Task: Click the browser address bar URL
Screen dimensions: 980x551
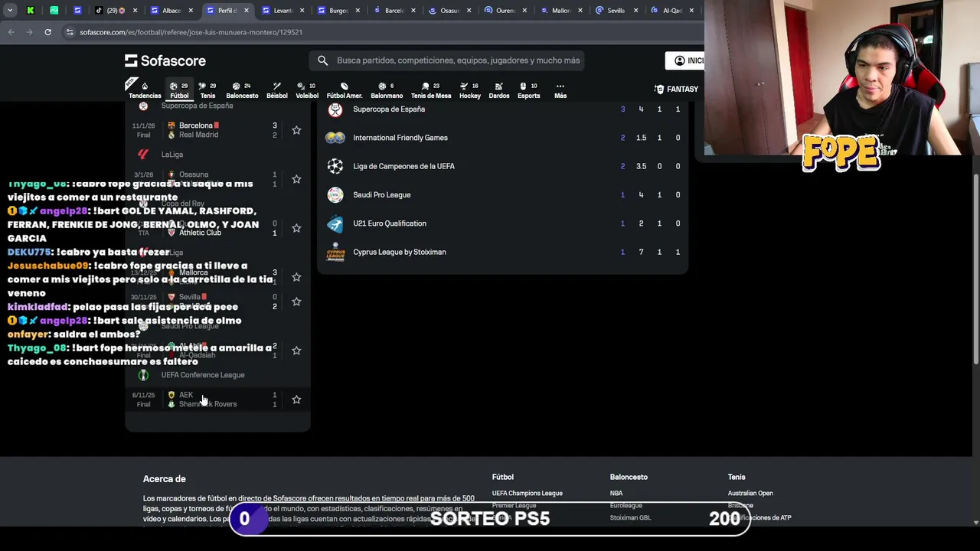Action: pyautogui.click(x=191, y=32)
